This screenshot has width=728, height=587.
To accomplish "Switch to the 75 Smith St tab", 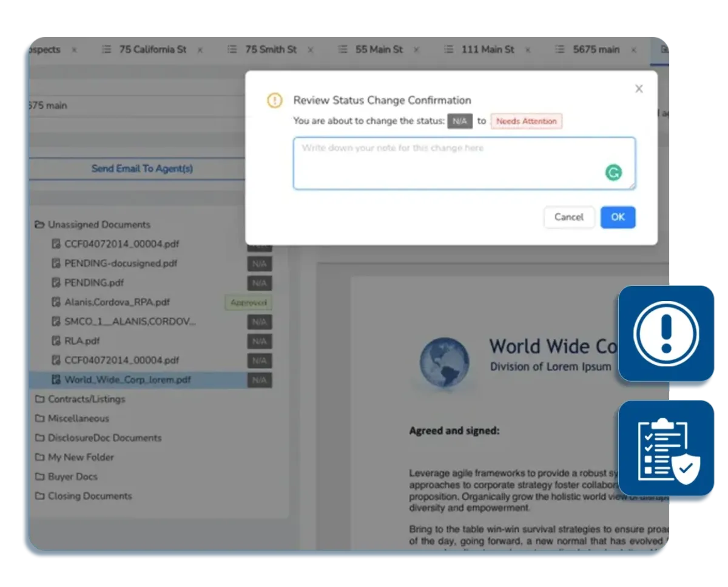I will 271,50.
